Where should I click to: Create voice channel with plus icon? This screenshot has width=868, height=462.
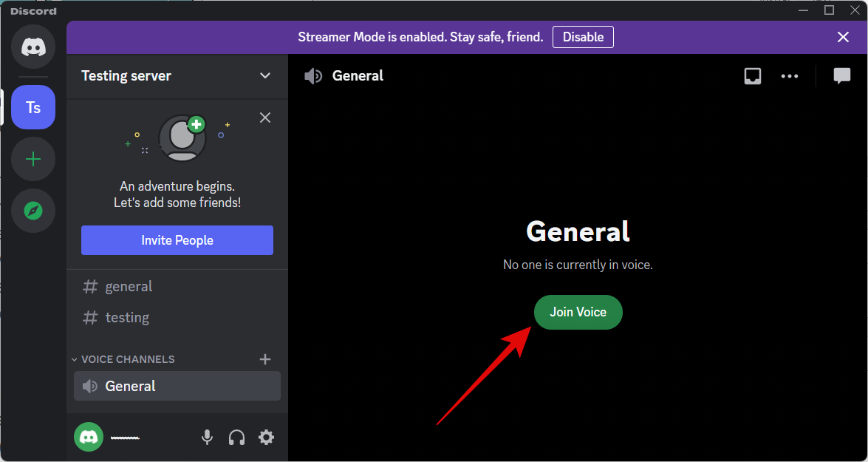[265, 359]
